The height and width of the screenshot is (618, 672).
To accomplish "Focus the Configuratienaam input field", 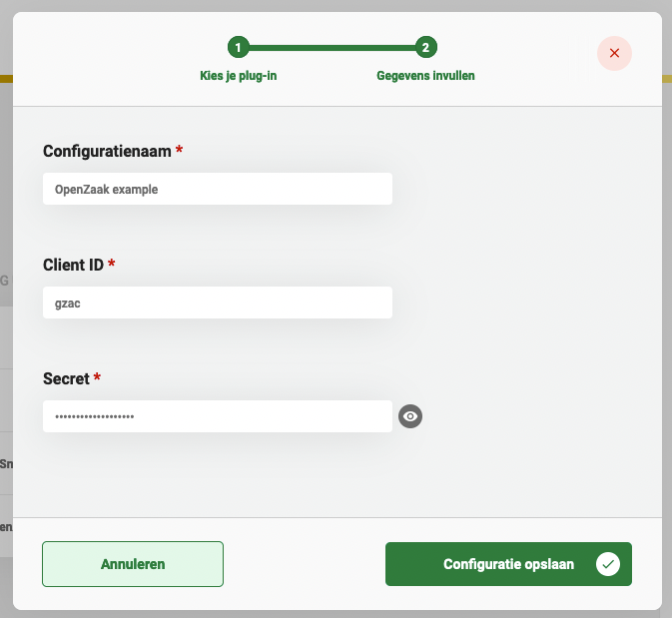I will coord(217,189).
